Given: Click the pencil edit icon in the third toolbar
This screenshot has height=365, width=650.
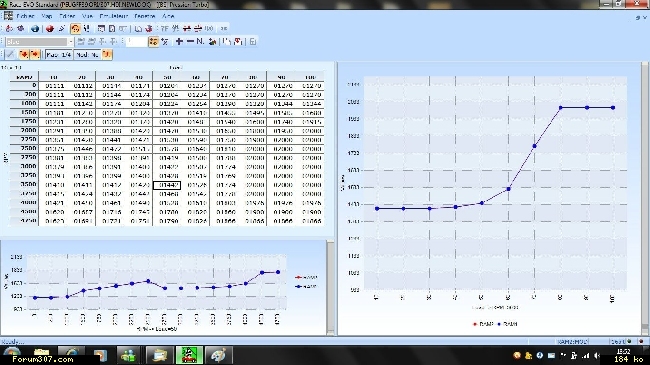Looking at the screenshot, I should click(x=10, y=54).
